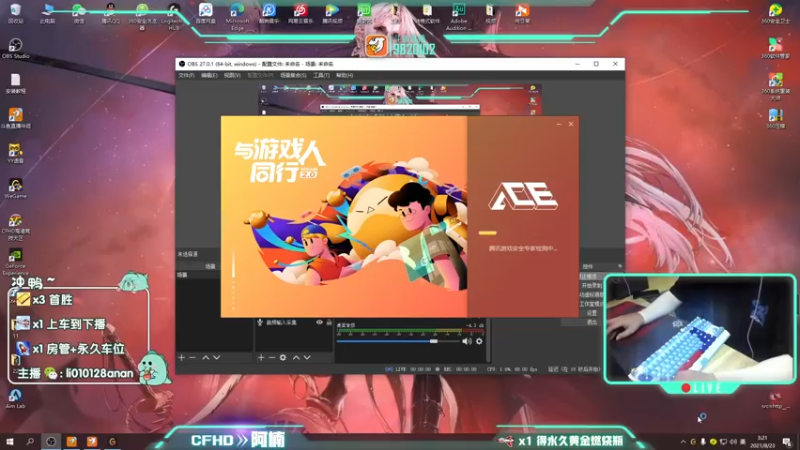Open the 360软件管家 desktop icon
The image size is (800, 450).
(x=776, y=48)
